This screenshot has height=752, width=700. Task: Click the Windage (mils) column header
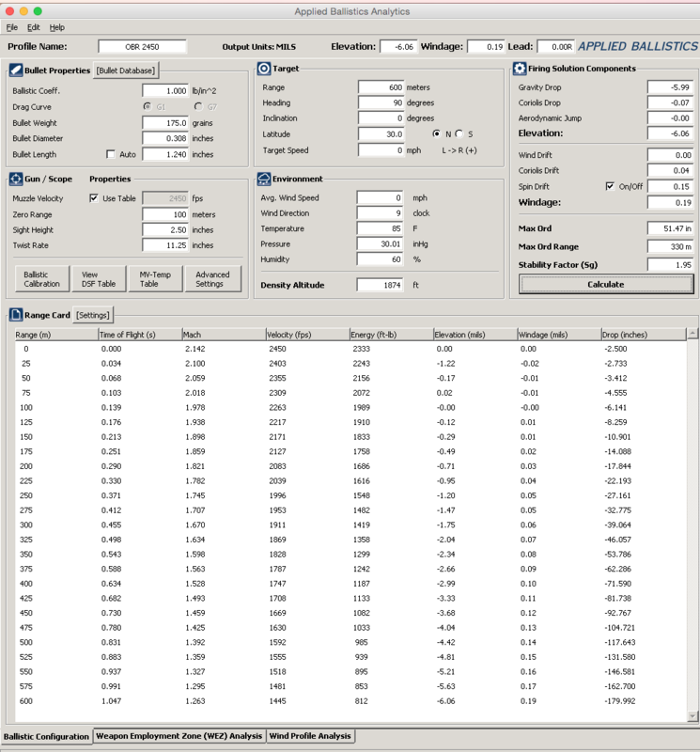559,335
